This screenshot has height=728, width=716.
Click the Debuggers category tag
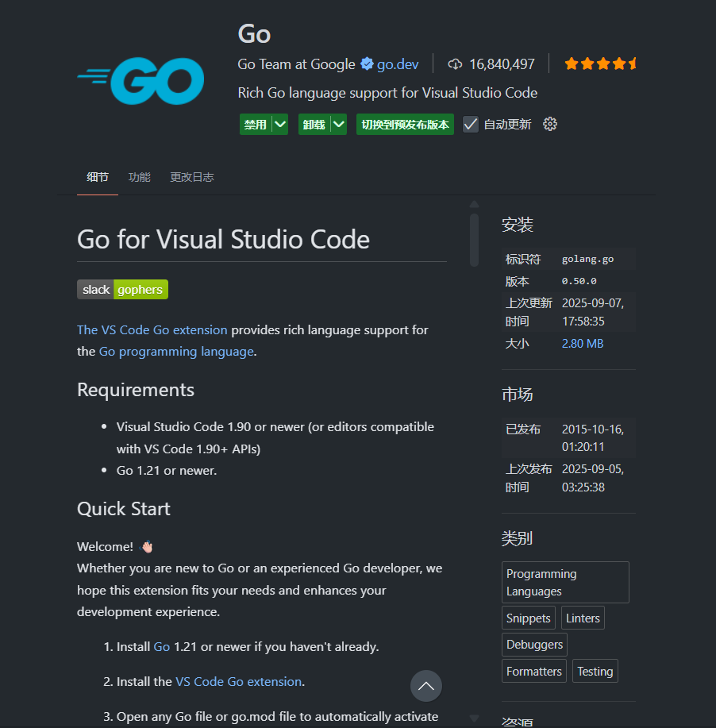click(x=534, y=645)
